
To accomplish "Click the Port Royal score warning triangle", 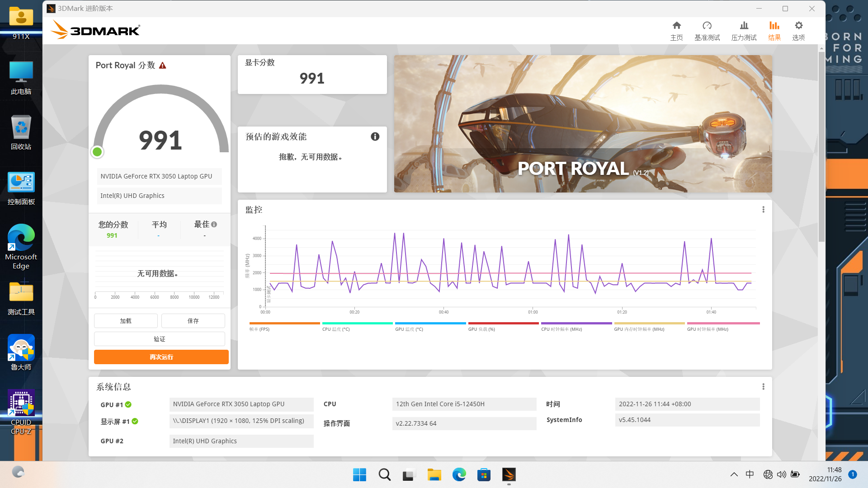I will coord(163,66).
